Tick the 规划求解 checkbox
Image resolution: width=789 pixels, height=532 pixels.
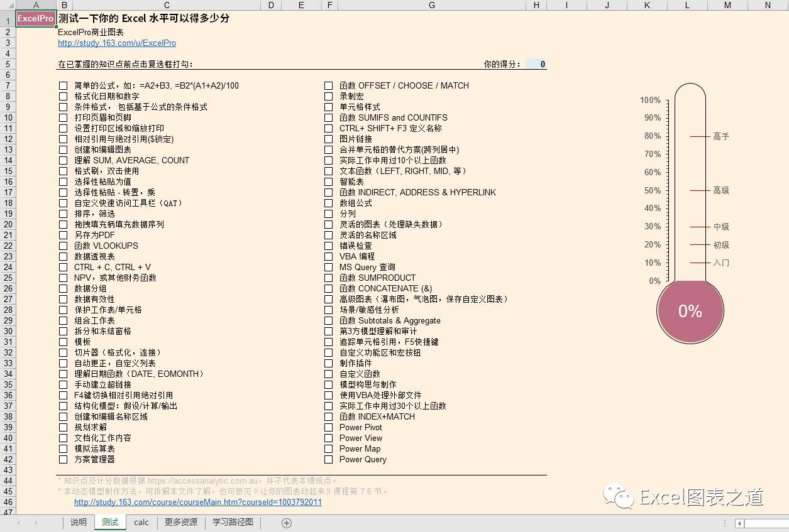(63, 427)
